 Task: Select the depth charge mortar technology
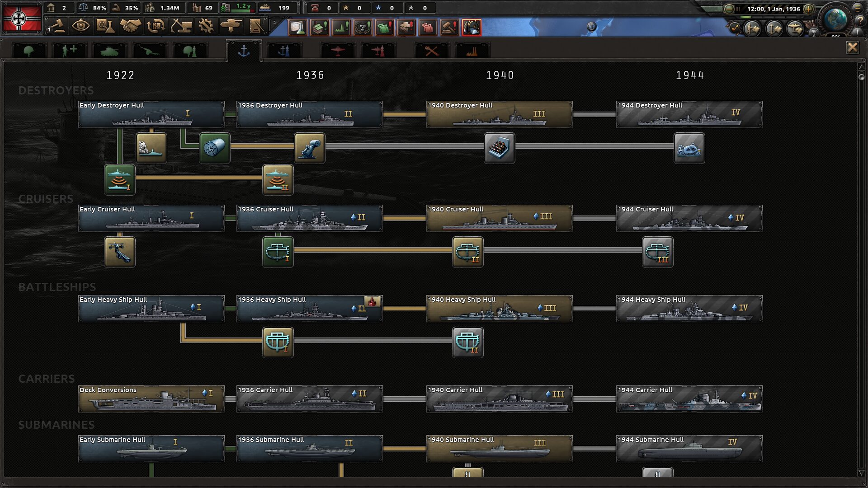coord(310,148)
